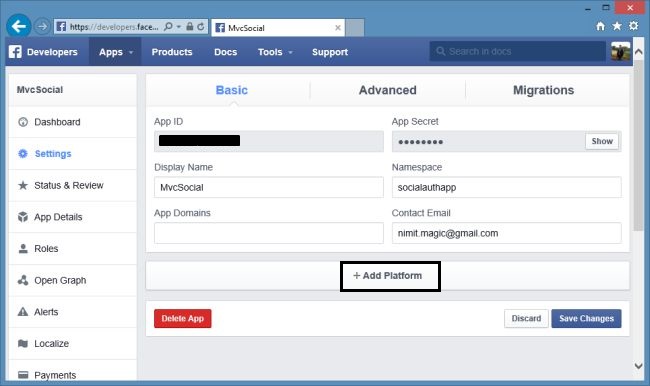Open Status & Review in sidebar
This screenshot has width=650, height=386.
coord(73,185)
